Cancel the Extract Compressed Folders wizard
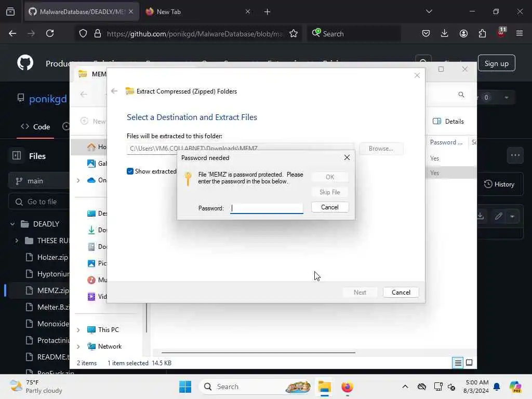The image size is (532, 399). (x=401, y=292)
